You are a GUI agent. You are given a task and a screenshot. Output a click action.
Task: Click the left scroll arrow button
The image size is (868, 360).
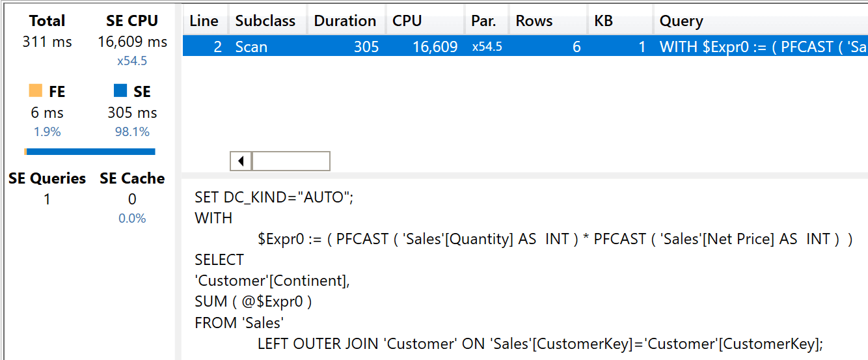[x=241, y=161]
